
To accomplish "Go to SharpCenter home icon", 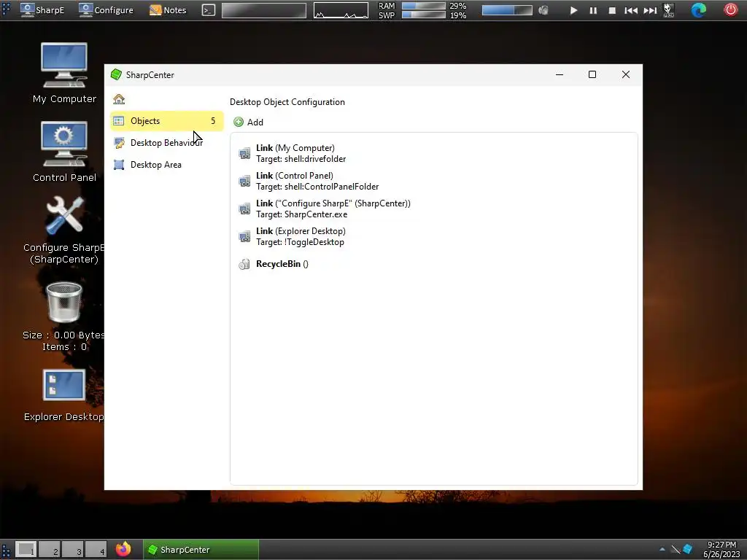I will pos(119,99).
